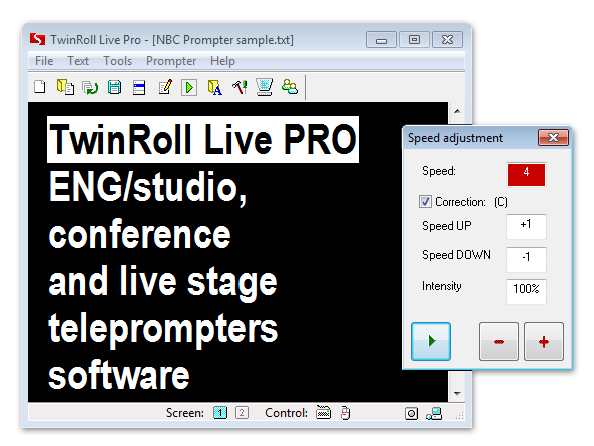Click the 'Screen:' label in status bar
The height and width of the screenshot is (446, 594).
185,413
